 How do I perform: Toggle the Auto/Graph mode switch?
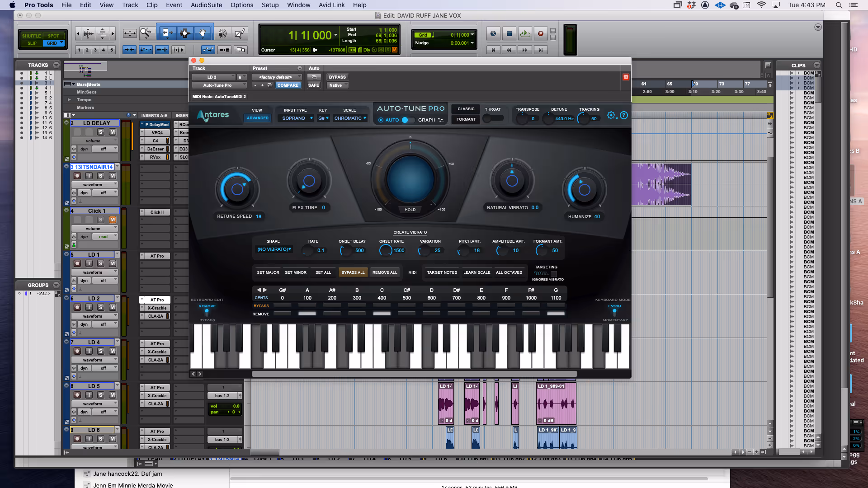click(408, 120)
